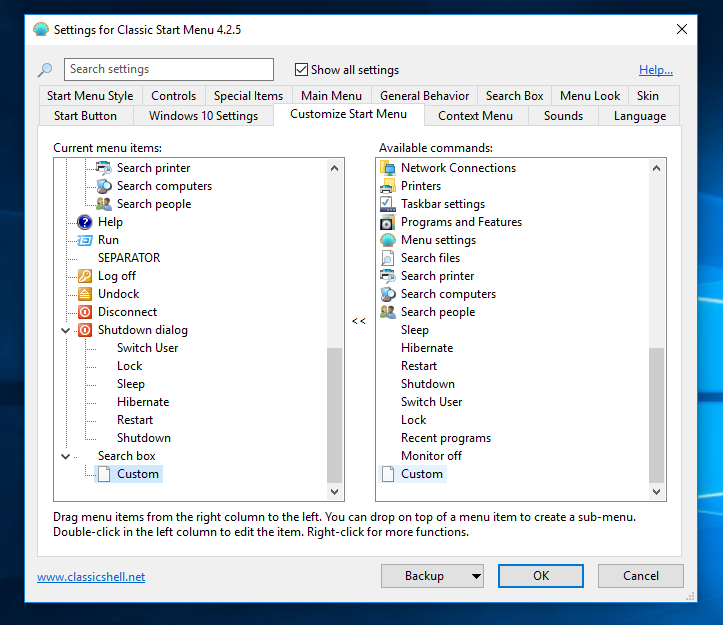Click Custom page icon in current menu items
The image size is (723, 625).
tap(104, 474)
